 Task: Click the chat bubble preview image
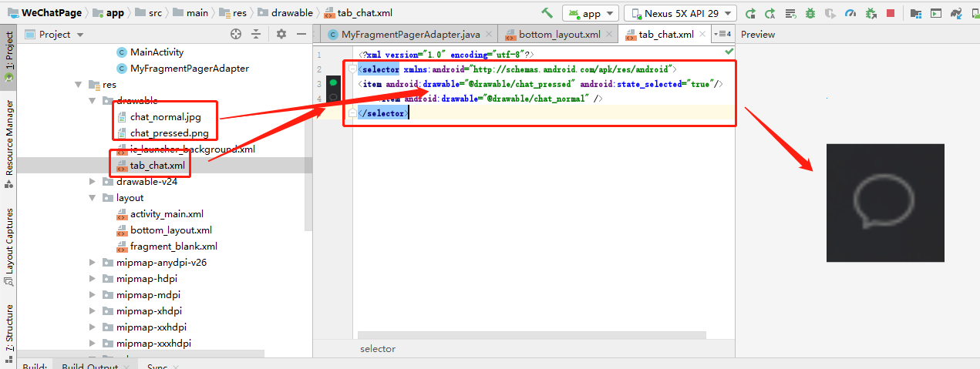click(x=885, y=203)
